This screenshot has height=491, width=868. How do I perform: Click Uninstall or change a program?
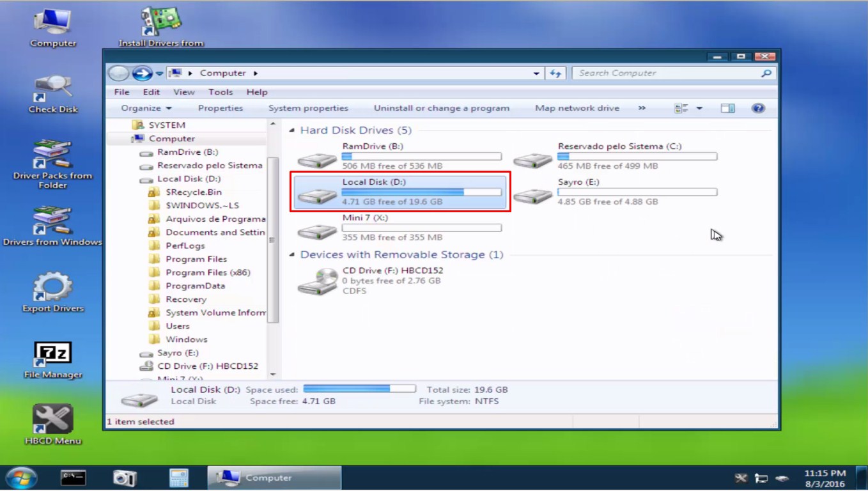pos(442,108)
